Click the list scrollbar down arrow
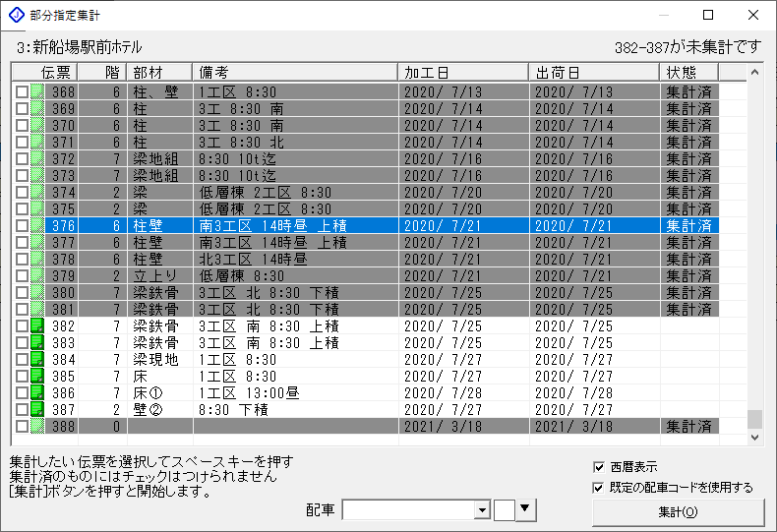Viewport: 777px width, 532px height. point(755,438)
